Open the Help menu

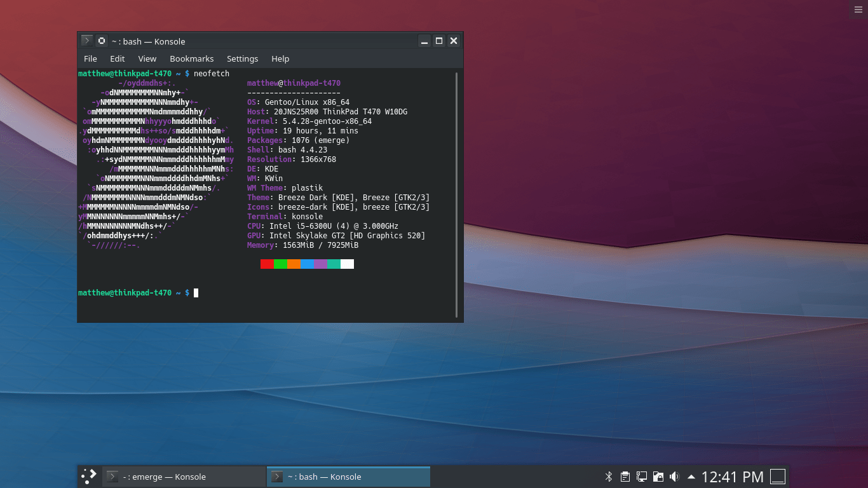pos(280,58)
